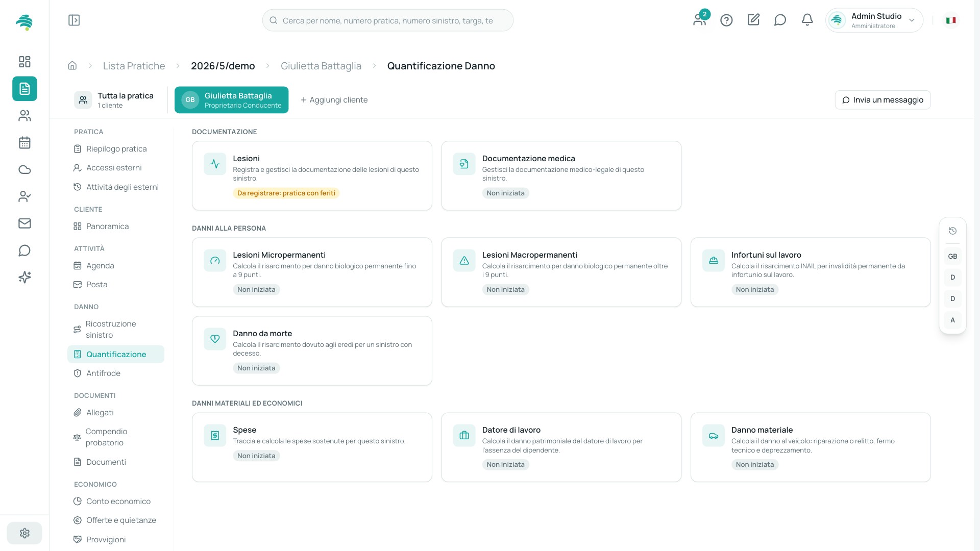980x551 pixels.
Task: Open the calendar icon in left rail
Action: pyautogui.click(x=24, y=143)
